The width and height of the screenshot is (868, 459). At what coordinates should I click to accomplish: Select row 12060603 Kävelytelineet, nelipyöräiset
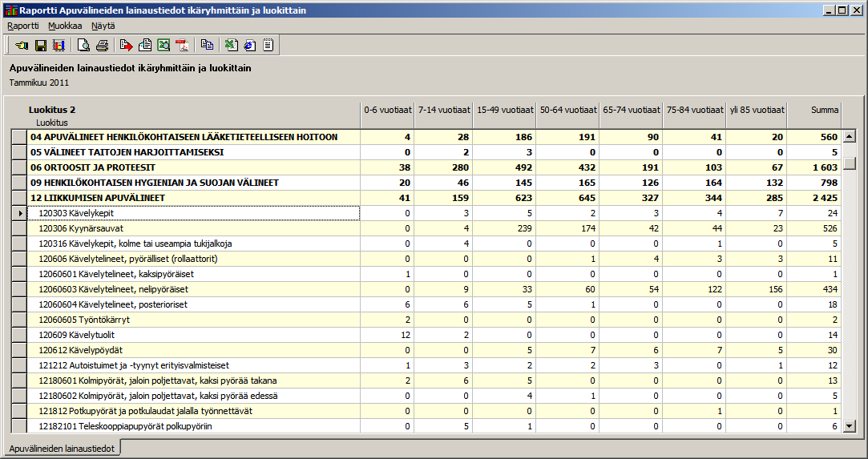(x=194, y=289)
